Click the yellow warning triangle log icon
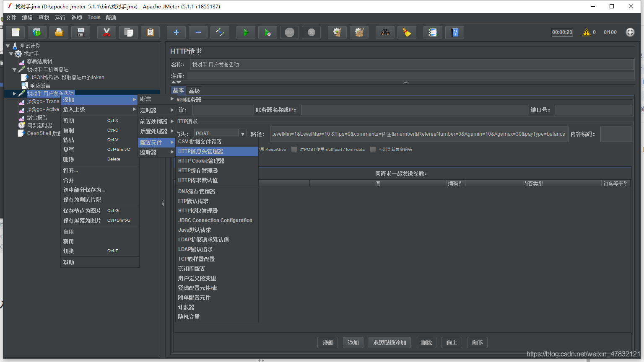This screenshot has height=362, width=644. tap(587, 32)
